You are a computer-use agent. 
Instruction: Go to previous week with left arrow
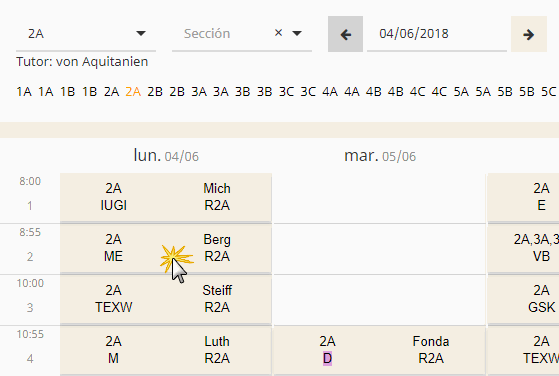pos(345,34)
